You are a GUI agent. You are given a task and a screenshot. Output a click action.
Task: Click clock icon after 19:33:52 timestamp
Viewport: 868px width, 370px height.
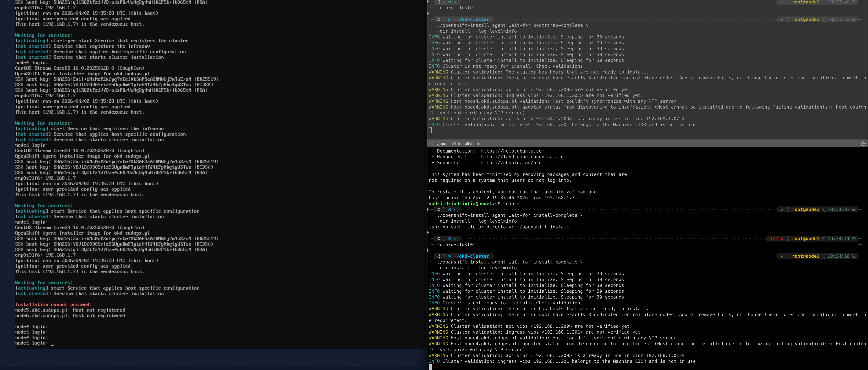(x=854, y=20)
